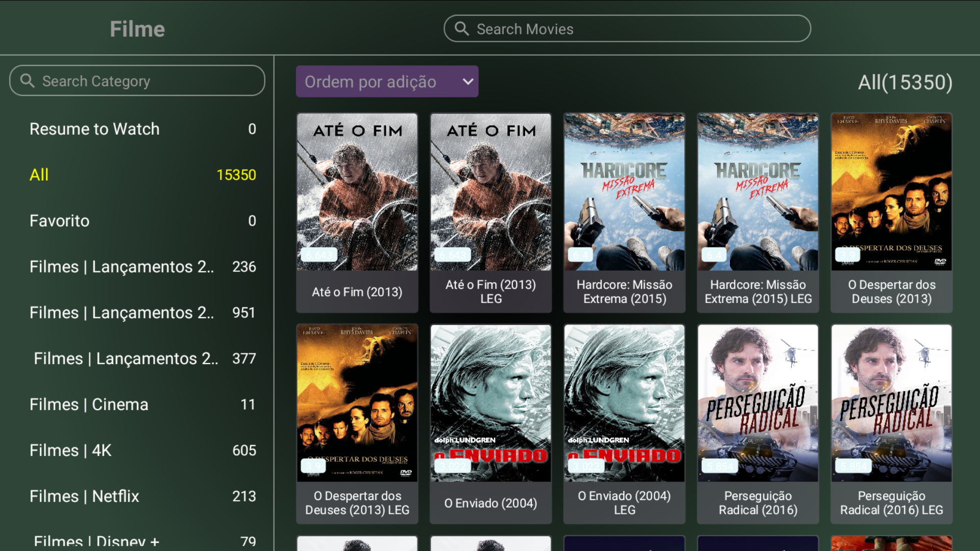Open Perseguição Radical (2016) LEG thumbnail
The width and height of the screenshot is (980, 551).
click(x=891, y=403)
